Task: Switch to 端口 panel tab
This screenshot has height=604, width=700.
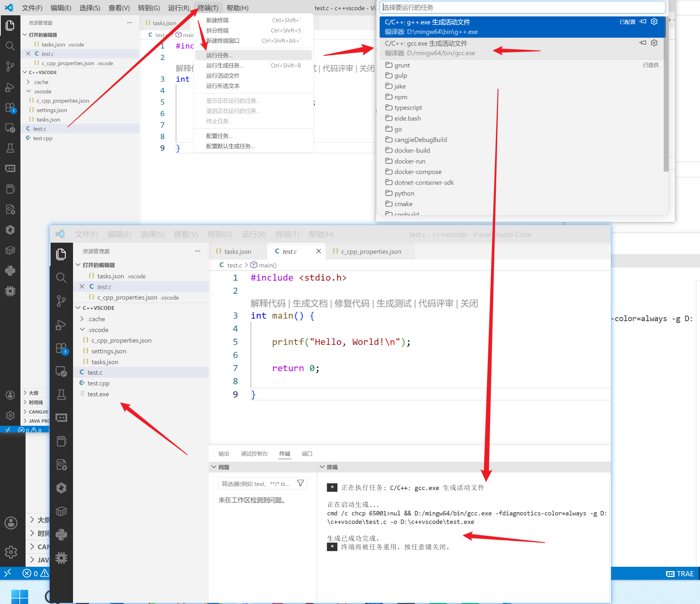Action: point(307,454)
